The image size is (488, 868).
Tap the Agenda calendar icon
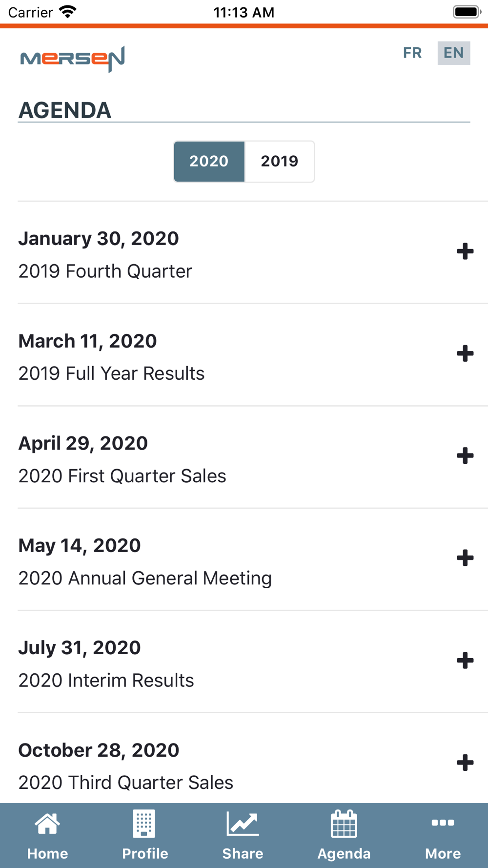344,824
